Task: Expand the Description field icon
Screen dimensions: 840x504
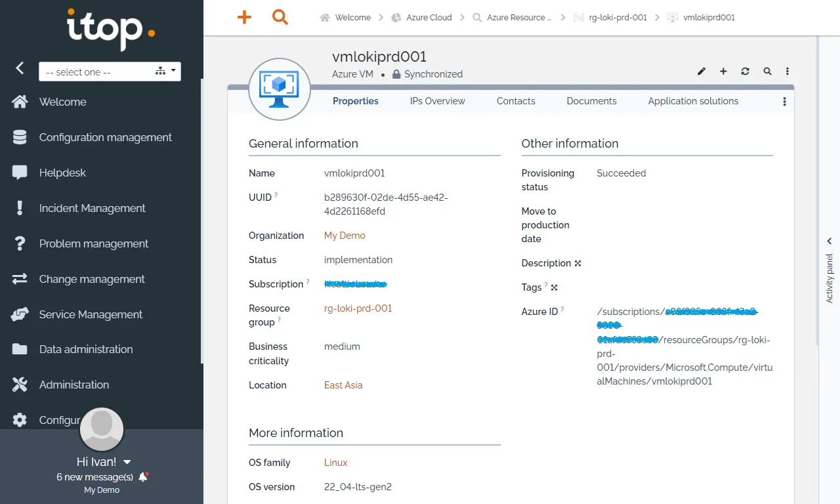Action: (x=577, y=263)
